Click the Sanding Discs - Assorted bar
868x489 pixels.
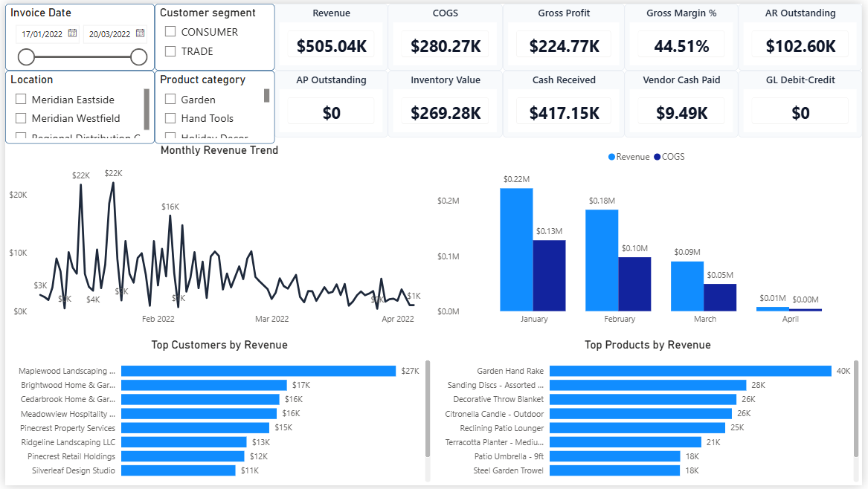[648, 385]
